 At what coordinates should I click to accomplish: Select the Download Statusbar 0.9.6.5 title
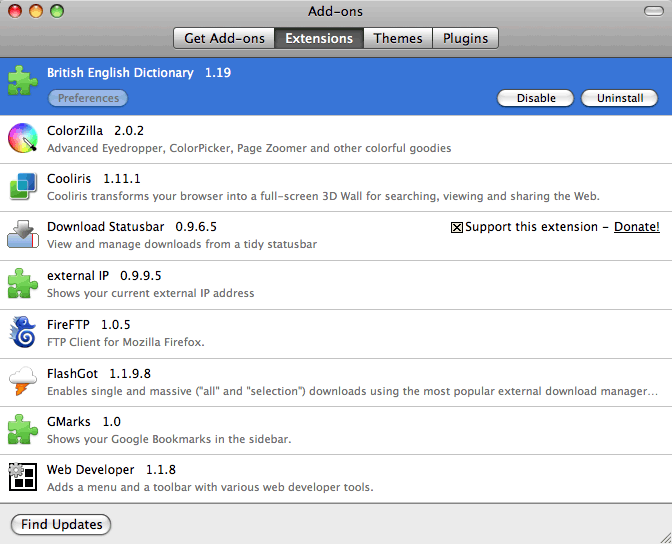[132, 227]
